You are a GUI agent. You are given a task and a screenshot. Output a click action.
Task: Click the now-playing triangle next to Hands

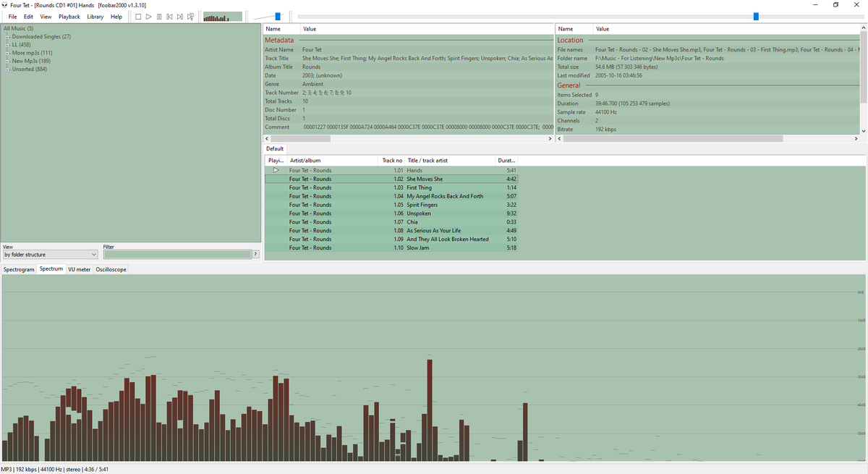pos(276,170)
